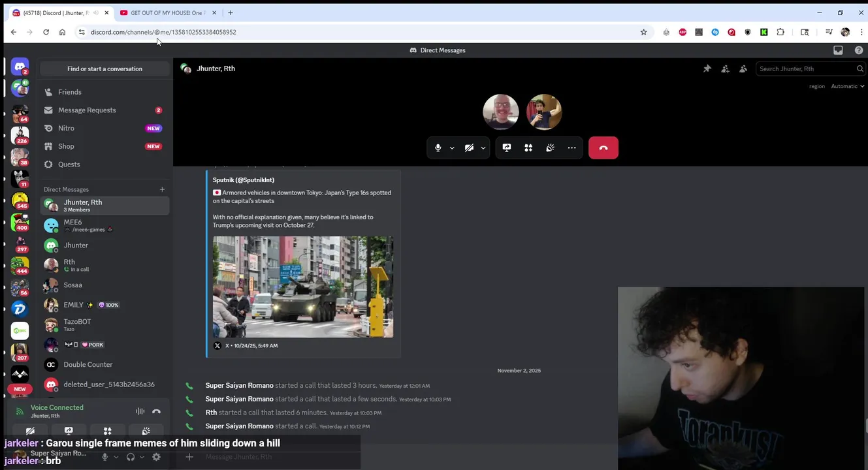
Task: Expand output device arrow beside headphones
Action: [x=142, y=457]
